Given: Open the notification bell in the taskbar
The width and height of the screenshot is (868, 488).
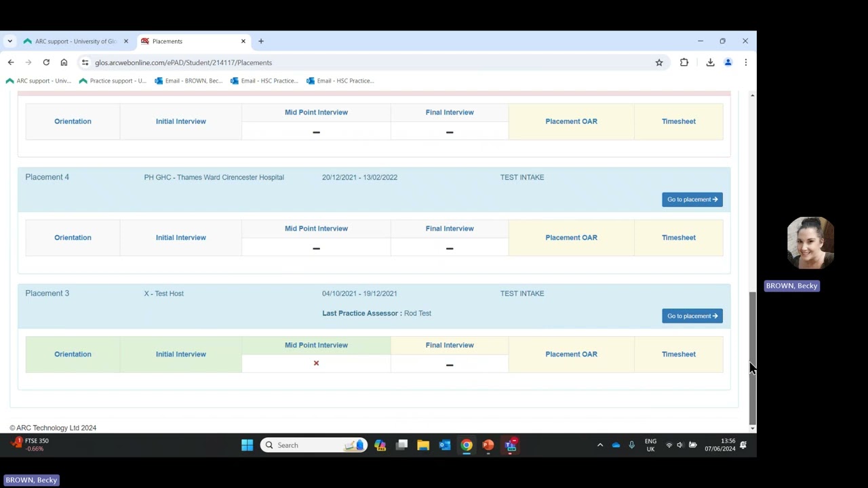Looking at the screenshot, I should 743,445.
